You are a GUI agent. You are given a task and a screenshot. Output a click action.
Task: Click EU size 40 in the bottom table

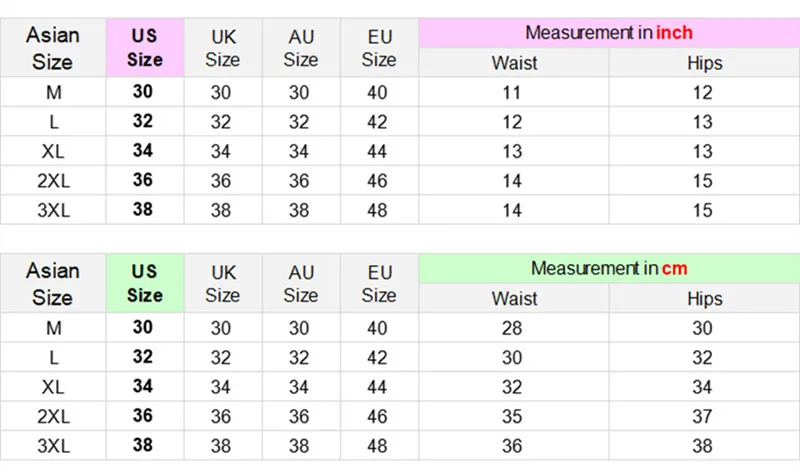(379, 328)
